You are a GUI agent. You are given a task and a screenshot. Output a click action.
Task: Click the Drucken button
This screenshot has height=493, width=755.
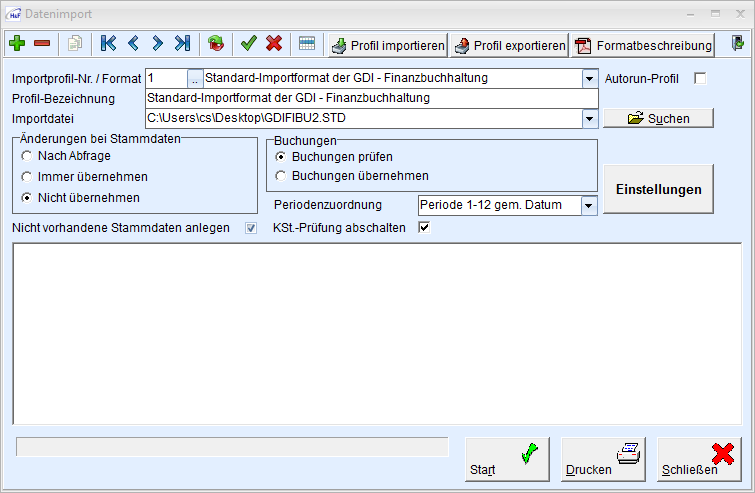pyautogui.click(x=603, y=459)
